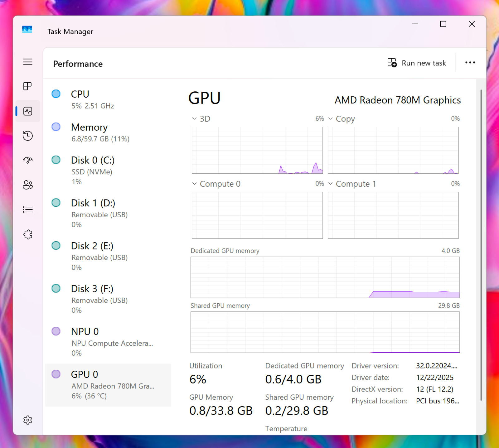
Task: Click Run new task button
Action: pyautogui.click(x=417, y=63)
